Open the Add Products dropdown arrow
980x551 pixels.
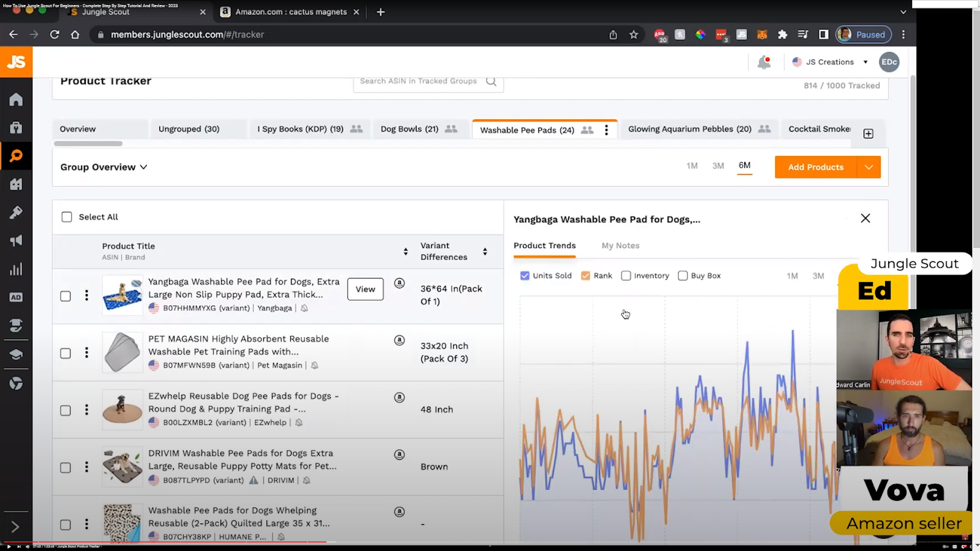point(869,167)
